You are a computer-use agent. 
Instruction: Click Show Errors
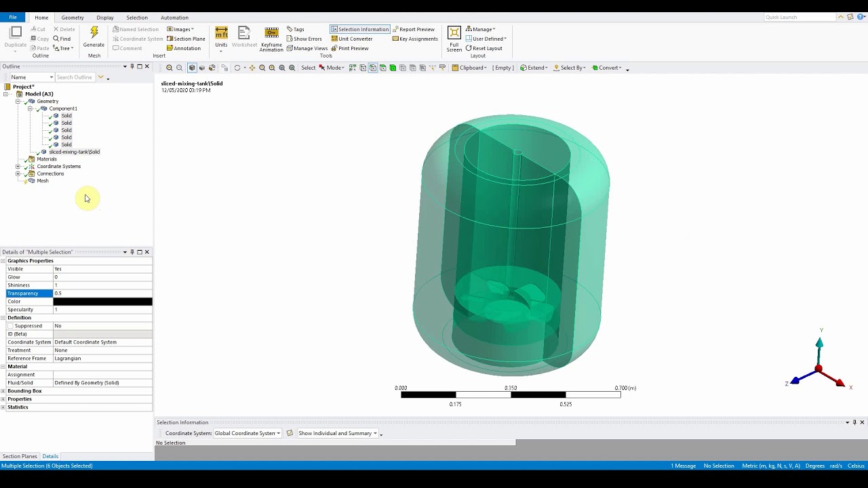304,39
